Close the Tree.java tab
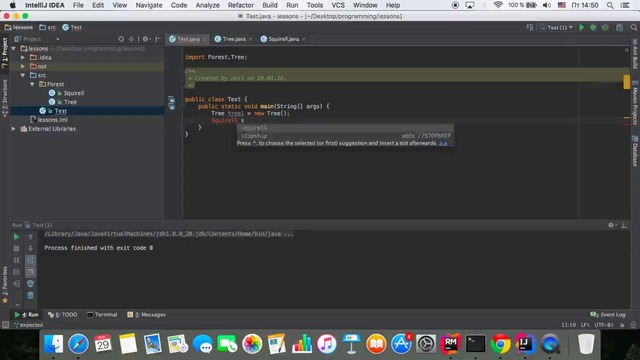Image resolution: width=640 pixels, height=360 pixels. tap(250, 39)
